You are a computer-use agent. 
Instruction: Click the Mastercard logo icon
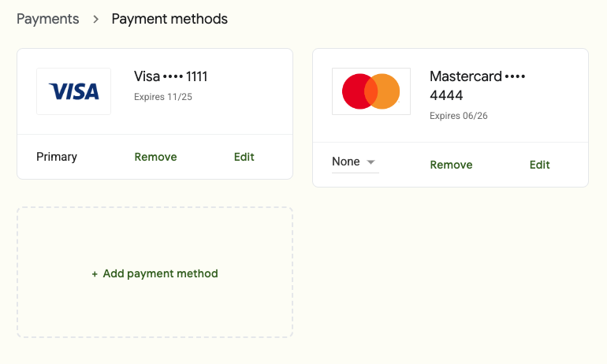371,91
